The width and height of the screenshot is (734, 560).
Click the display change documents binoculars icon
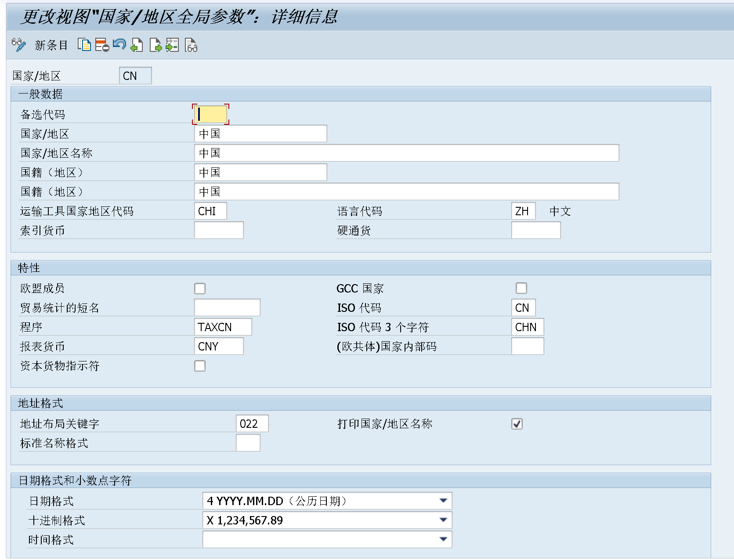pos(191,45)
